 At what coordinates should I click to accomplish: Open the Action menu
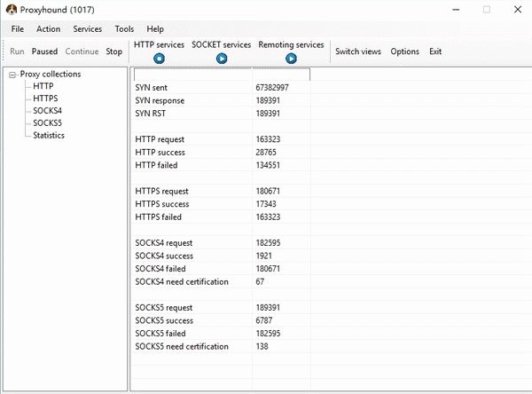(49, 29)
